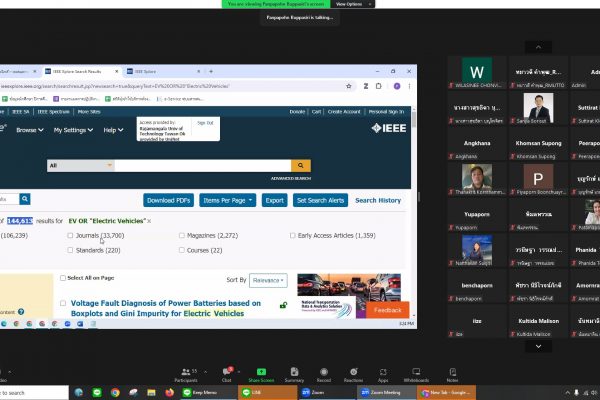Start recording with the Record button
Viewport: 600px width, 400px height.
324,375
